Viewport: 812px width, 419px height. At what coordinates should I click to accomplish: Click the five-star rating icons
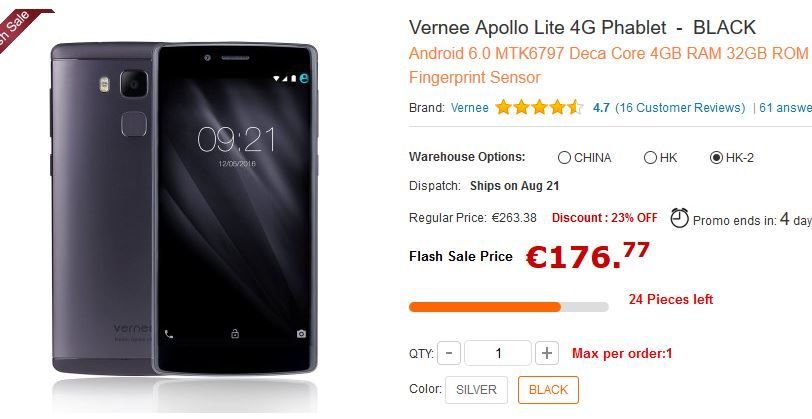[539, 108]
